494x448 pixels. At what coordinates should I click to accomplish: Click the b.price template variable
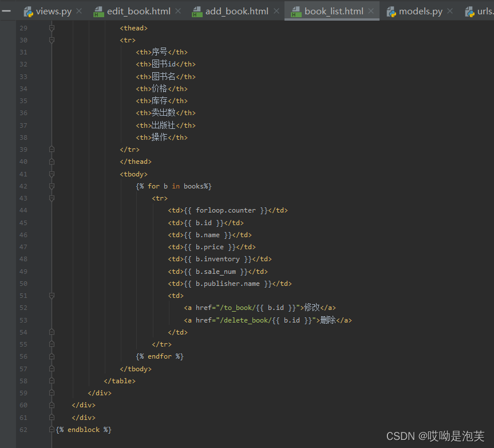(x=210, y=247)
